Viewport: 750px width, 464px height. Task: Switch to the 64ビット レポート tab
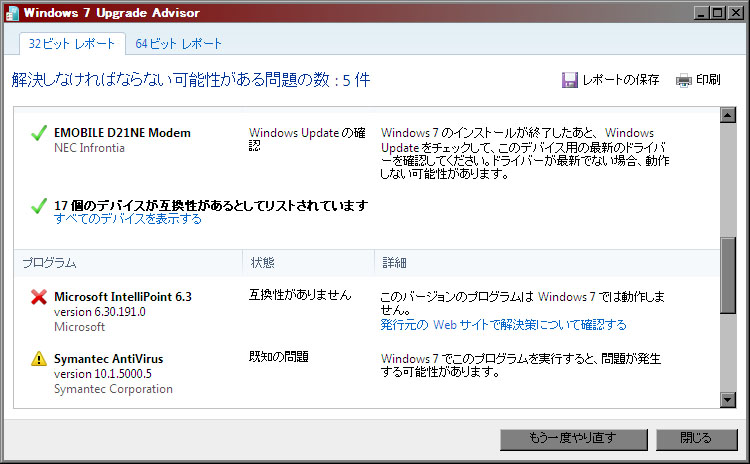pyautogui.click(x=179, y=44)
